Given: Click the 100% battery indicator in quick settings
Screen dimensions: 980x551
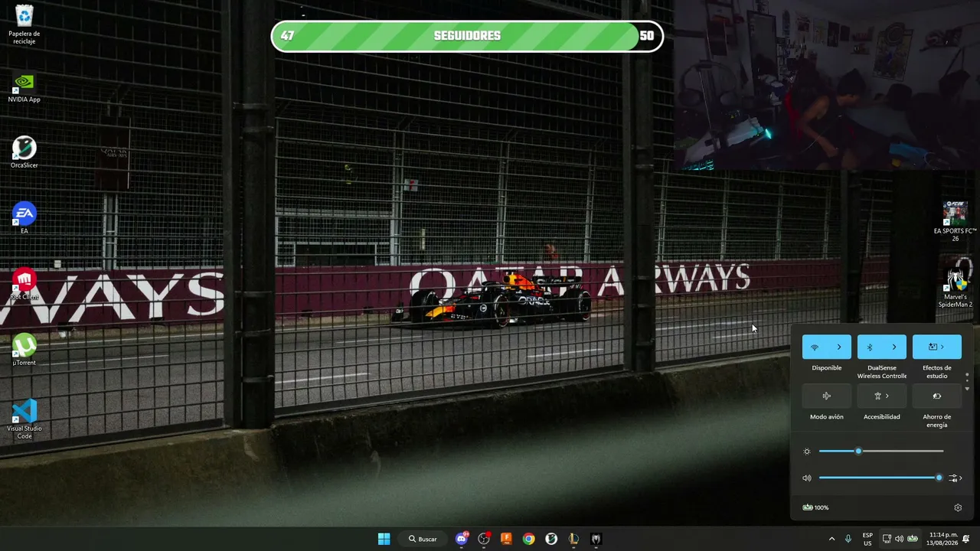Looking at the screenshot, I should coord(816,507).
